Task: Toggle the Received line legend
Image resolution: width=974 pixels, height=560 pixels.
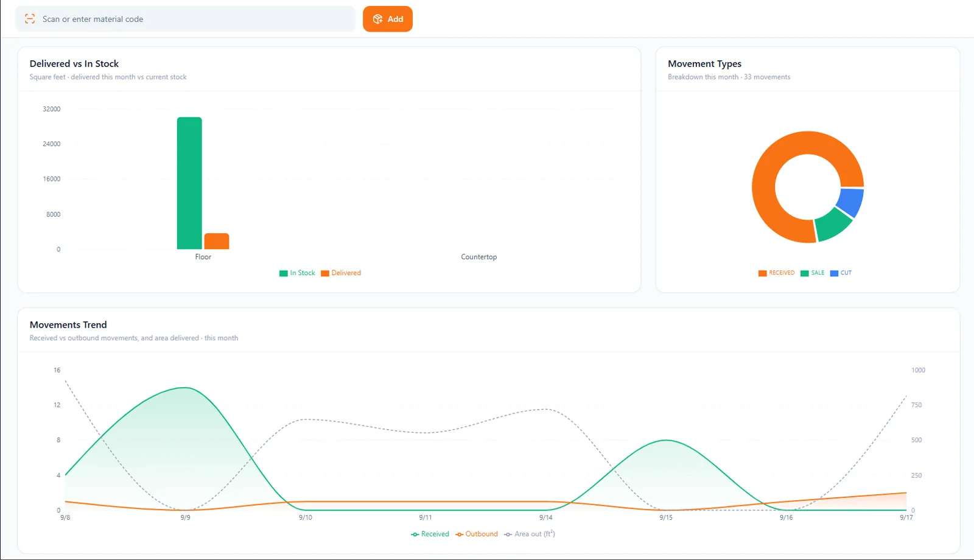Action: [430, 534]
